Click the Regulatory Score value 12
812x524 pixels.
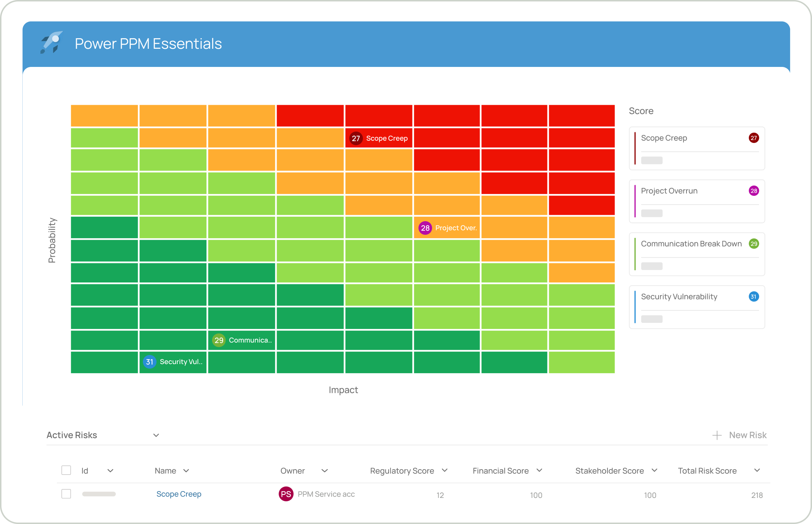(440, 495)
